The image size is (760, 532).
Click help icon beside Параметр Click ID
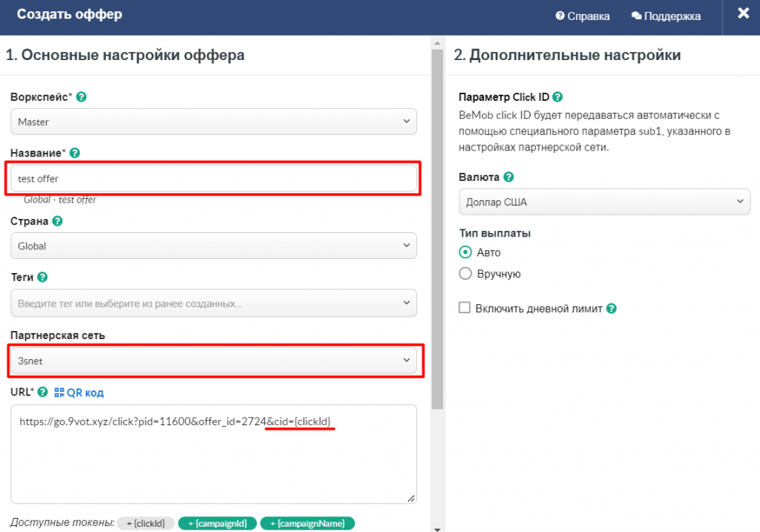pyautogui.click(x=557, y=97)
